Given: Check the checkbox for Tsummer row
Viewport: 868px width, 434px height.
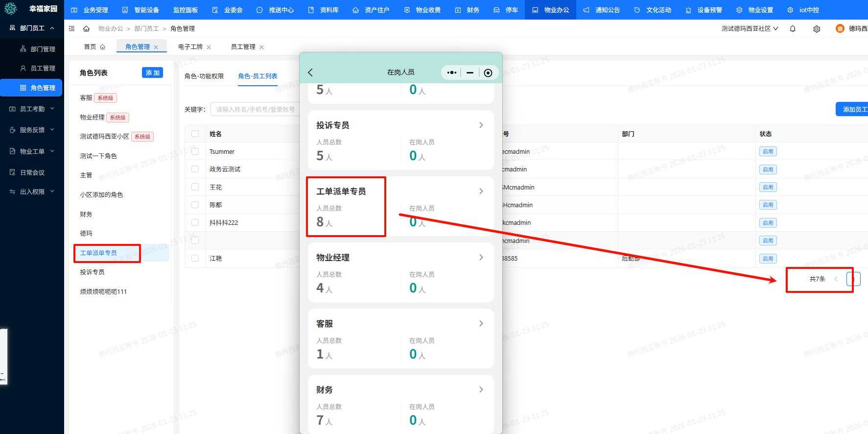Looking at the screenshot, I should (195, 151).
